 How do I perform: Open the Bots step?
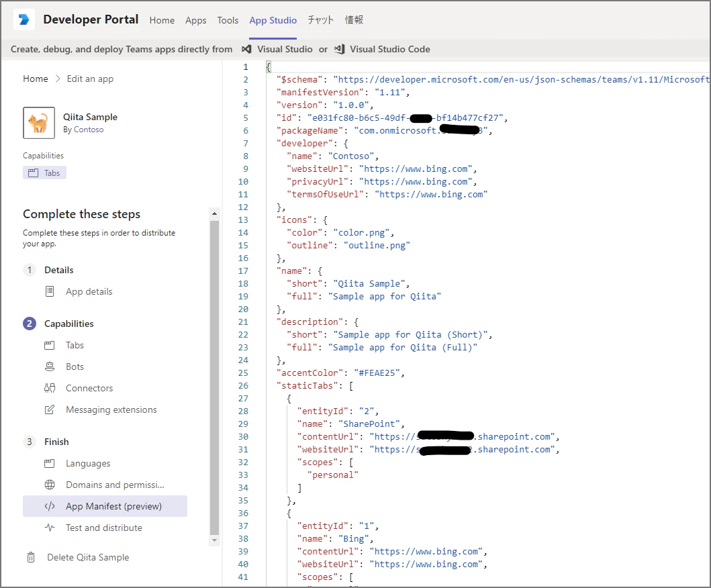click(75, 366)
